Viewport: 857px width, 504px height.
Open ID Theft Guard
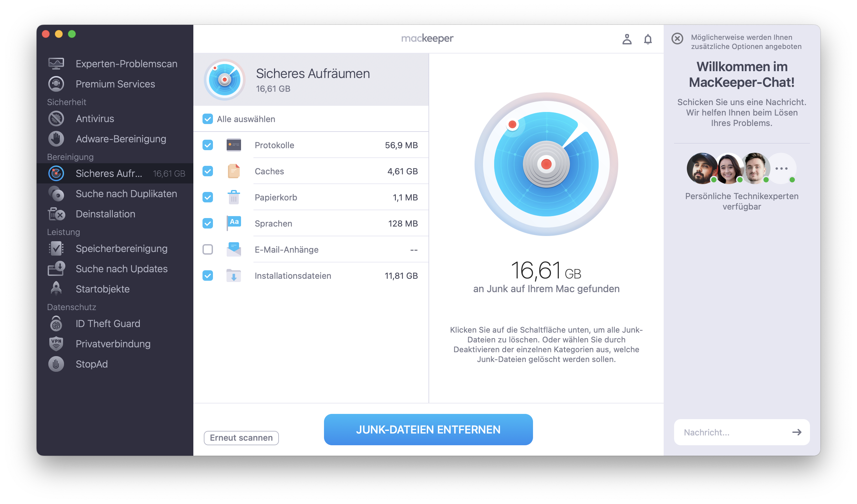click(x=108, y=323)
